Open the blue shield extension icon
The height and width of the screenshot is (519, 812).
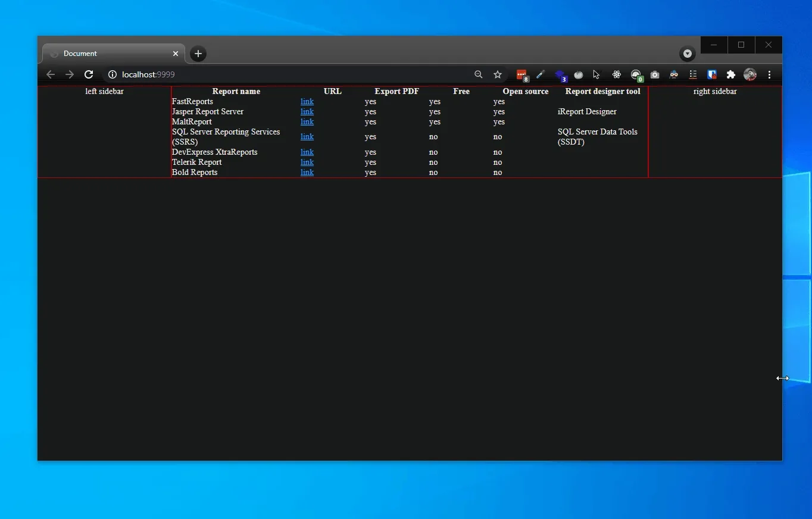pyautogui.click(x=712, y=74)
